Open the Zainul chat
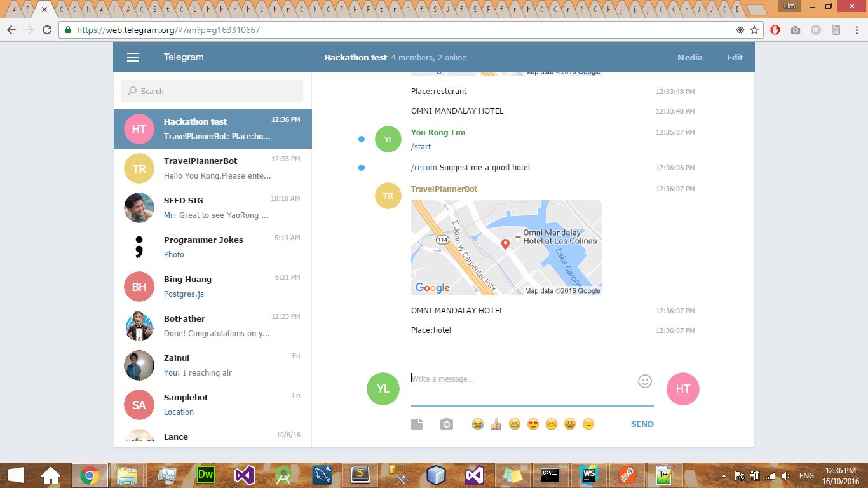The image size is (868, 488). coord(213,365)
